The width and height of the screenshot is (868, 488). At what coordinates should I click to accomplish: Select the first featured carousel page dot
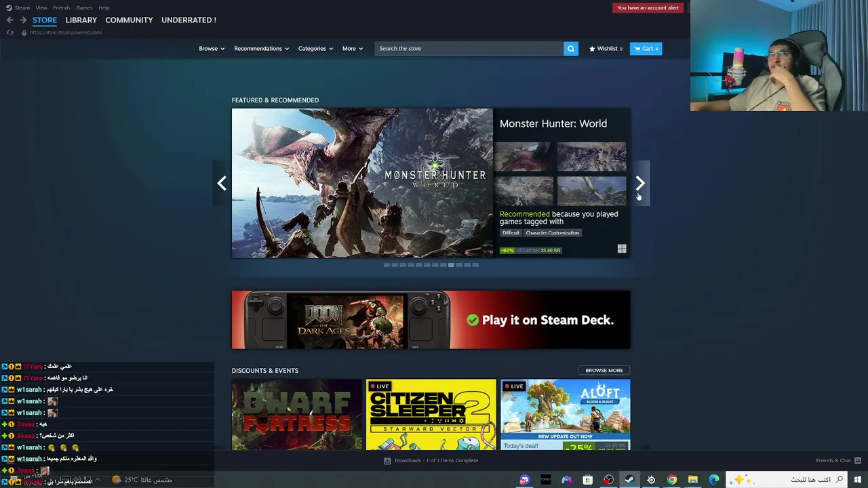(x=387, y=265)
